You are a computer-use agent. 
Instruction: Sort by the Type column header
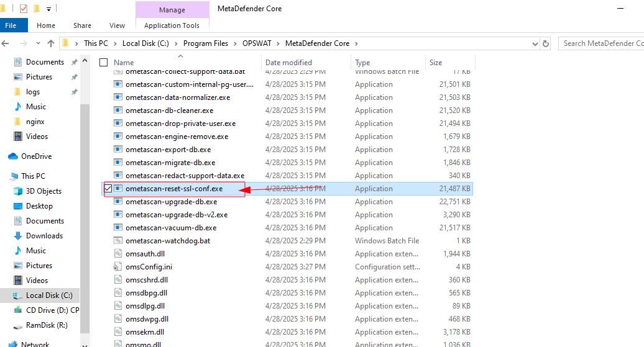tap(362, 62)
